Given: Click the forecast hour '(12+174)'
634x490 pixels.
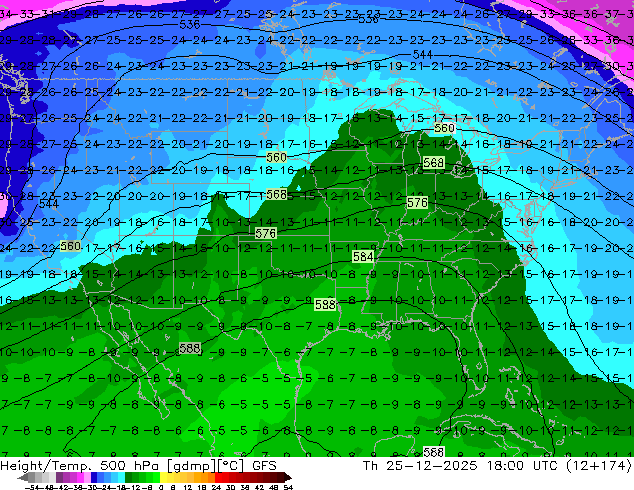Looking at the screenshot, I should click(600, 465).
